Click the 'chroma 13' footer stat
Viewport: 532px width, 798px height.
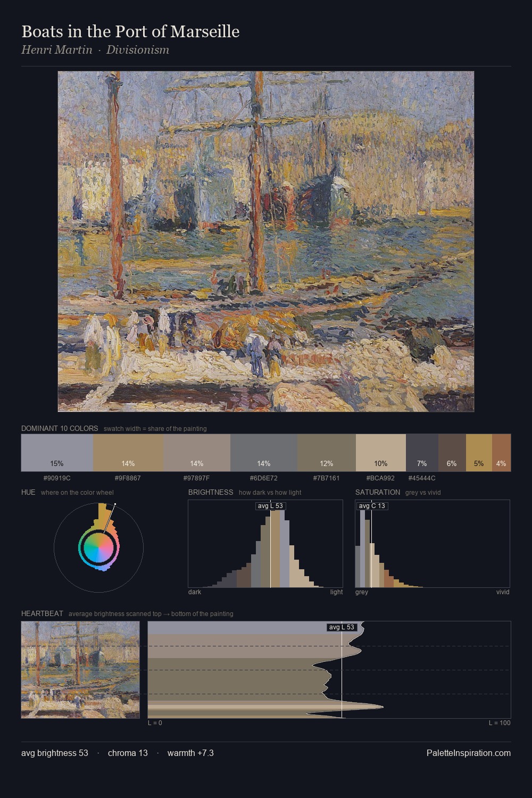[x=128, y=753]
